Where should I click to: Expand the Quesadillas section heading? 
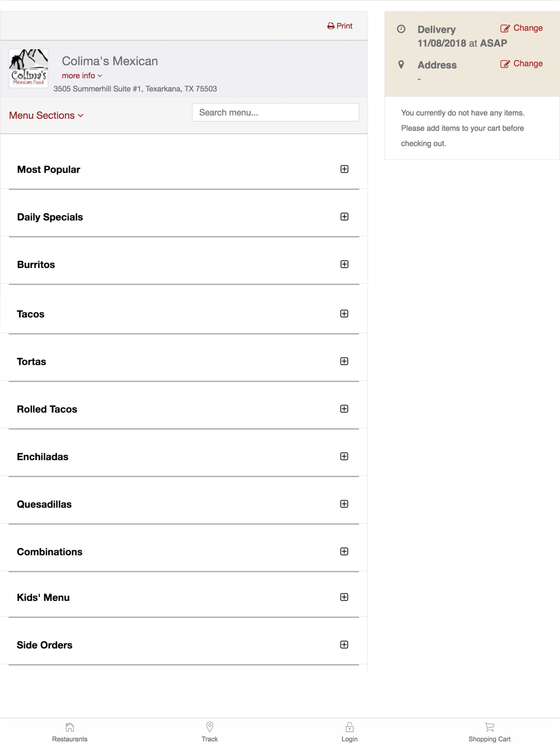click(44, 505)
